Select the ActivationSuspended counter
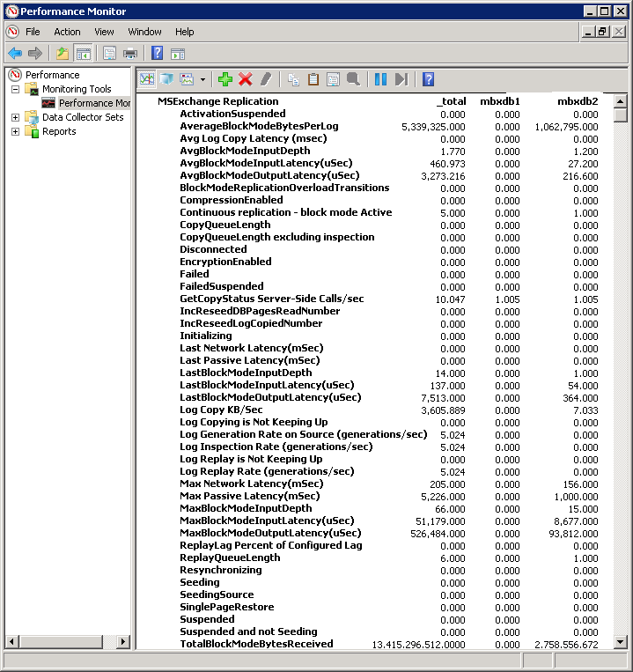The height and width of the screenshot is (672, 633). 232,114
